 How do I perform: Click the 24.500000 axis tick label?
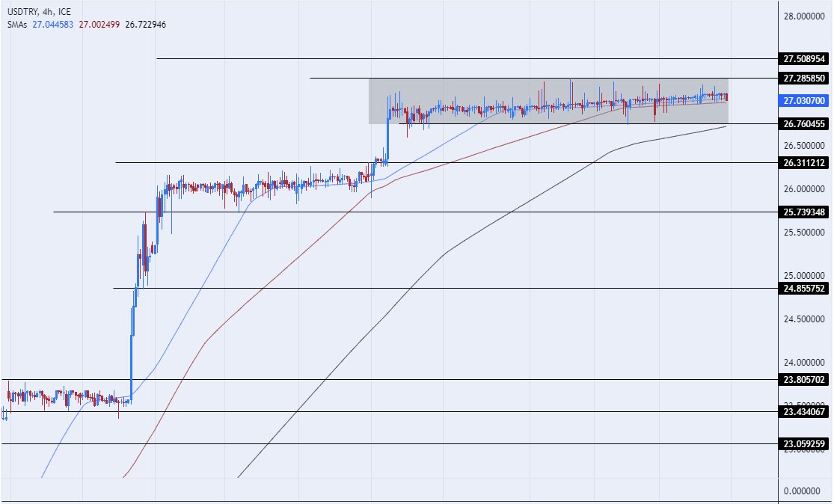(x=803, y=319)
